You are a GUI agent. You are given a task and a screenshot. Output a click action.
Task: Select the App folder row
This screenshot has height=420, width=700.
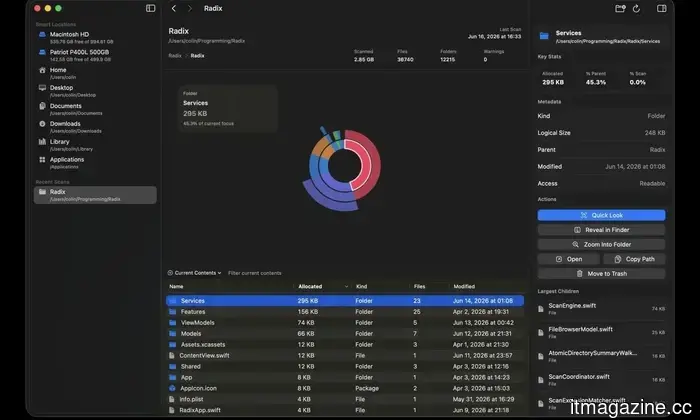point(345,377)
